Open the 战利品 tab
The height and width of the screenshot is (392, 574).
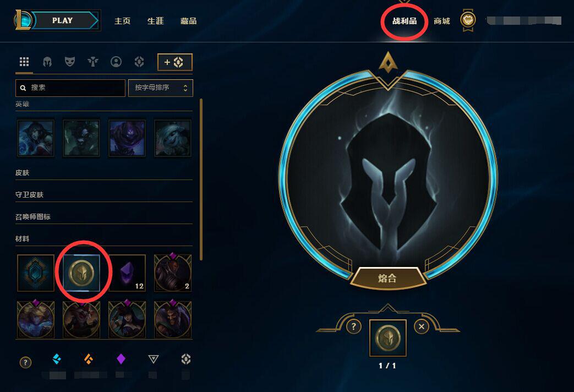[x=404, y=21]
